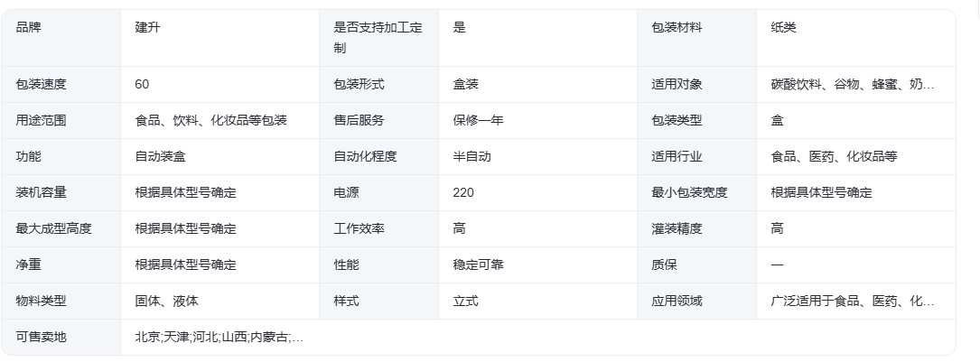The height and width of the screenshot is (362, 980).
Task: Select the 适用行业 value text
Action: (x=835, y=157)
